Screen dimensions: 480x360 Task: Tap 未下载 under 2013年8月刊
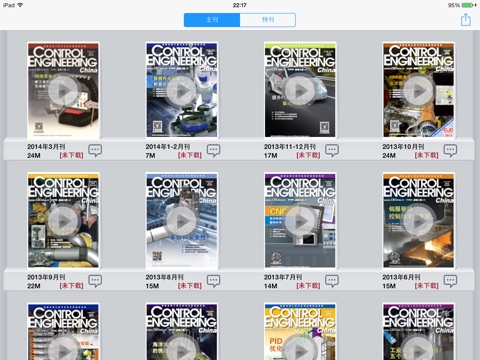click(190, 286)
